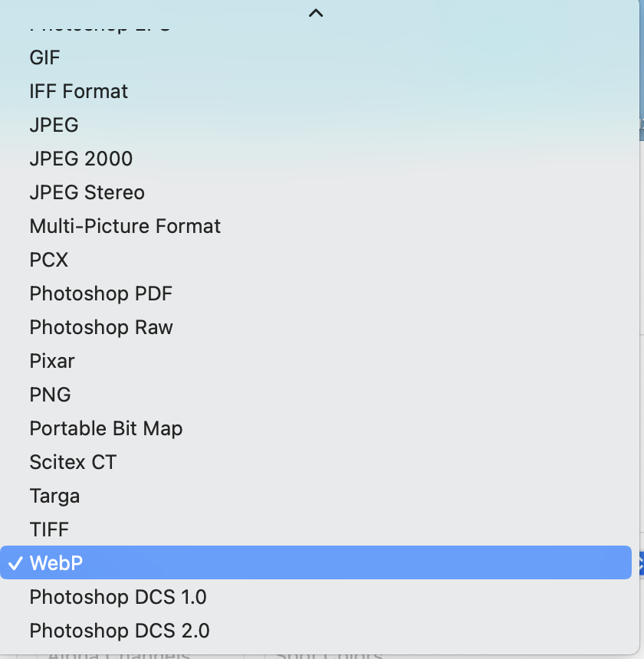The image size is (644, 659).
Task: Choose PCX from the format list
Action: 48,260
